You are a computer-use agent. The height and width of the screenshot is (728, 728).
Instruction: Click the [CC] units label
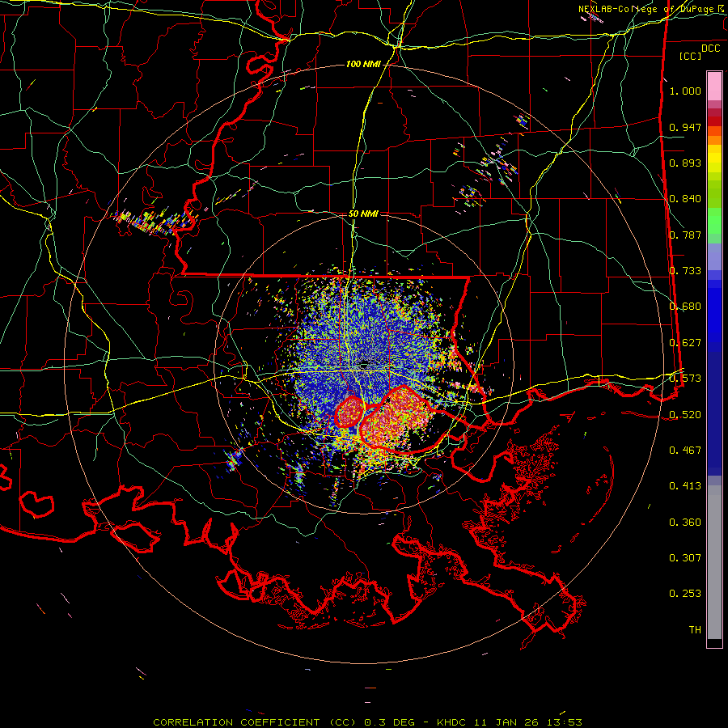(691, 56)
